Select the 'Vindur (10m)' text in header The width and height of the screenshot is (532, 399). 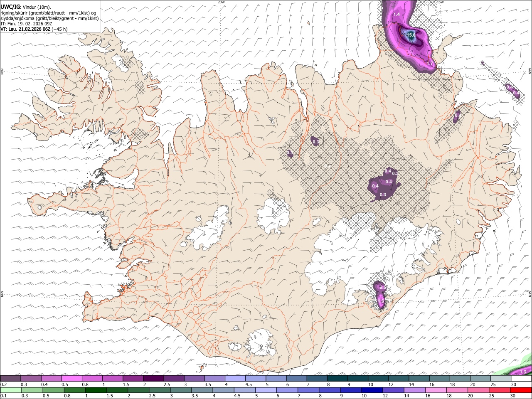(x=36, y=7)
